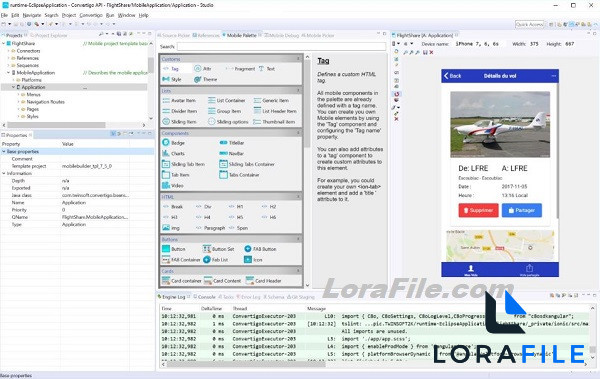Viewport: 600px width, 379px height.
Task: Pick the FAB Button component
Action: tap(260, 249)
